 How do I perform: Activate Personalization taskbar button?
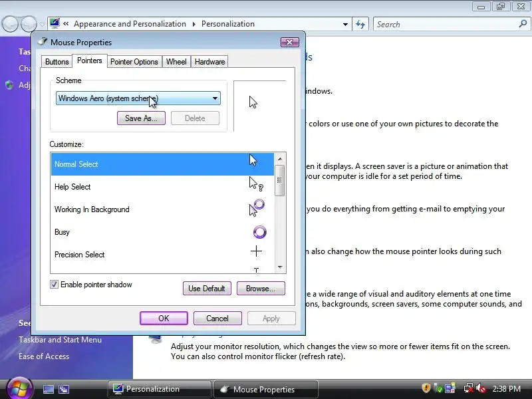(159, 389)
